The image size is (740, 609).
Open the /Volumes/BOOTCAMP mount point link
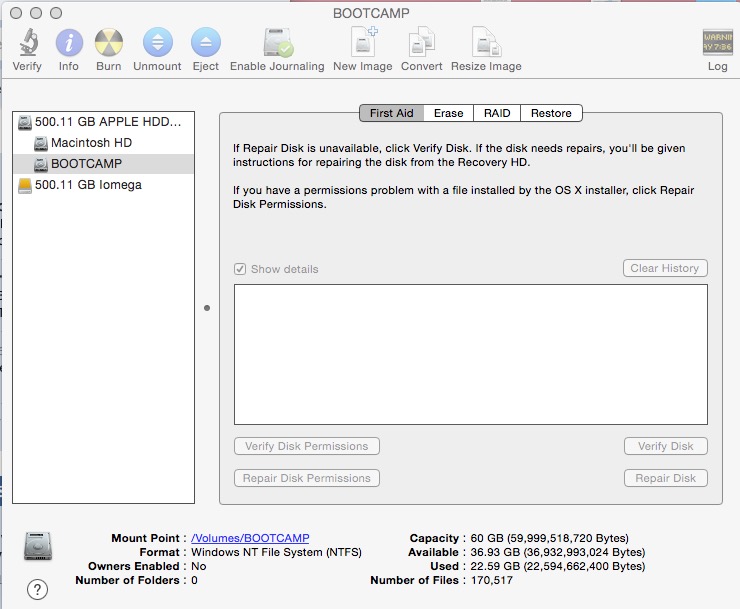(x=250, y=538)
